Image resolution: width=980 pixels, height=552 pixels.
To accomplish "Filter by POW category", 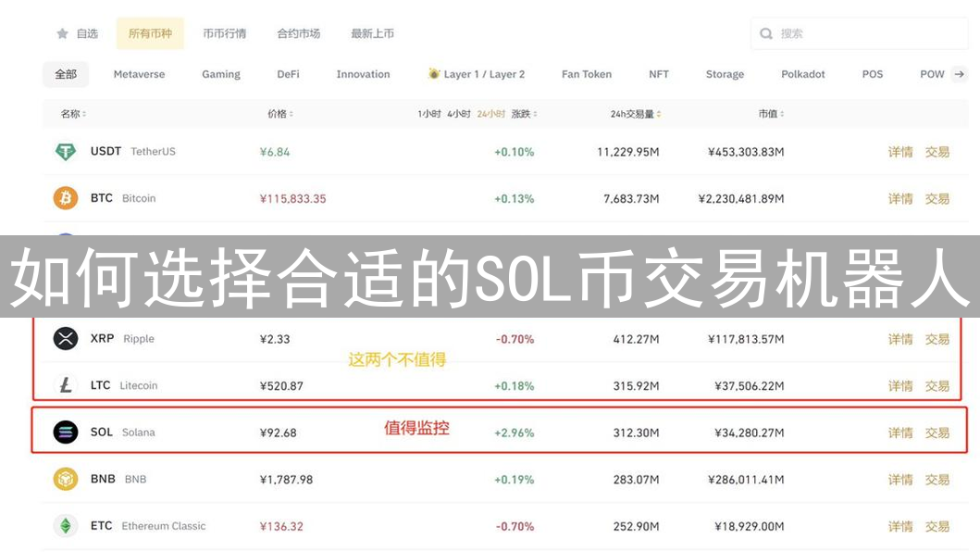I will point(932,74).
